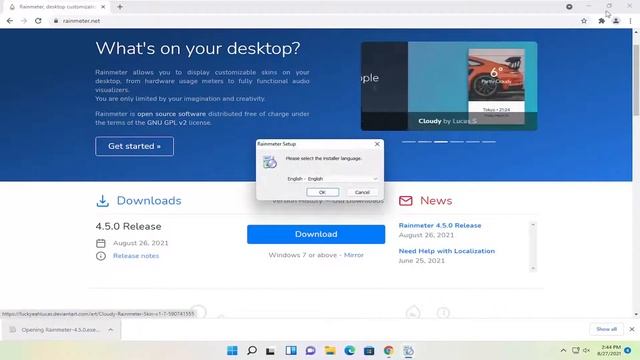Click the Cloudy skin showcase thumbnail
Image resolution: width=640 pixels, height=360 pixels.
449,86
